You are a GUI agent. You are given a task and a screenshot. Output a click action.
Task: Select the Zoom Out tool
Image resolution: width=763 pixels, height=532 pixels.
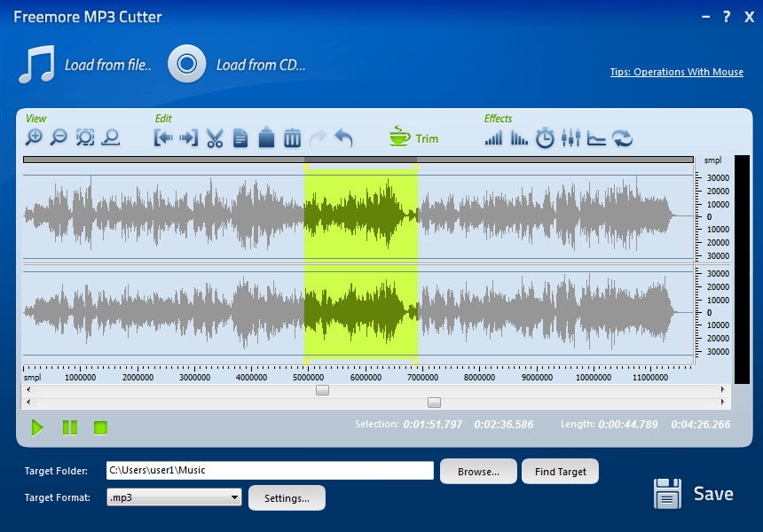click(x=59, y=137)
